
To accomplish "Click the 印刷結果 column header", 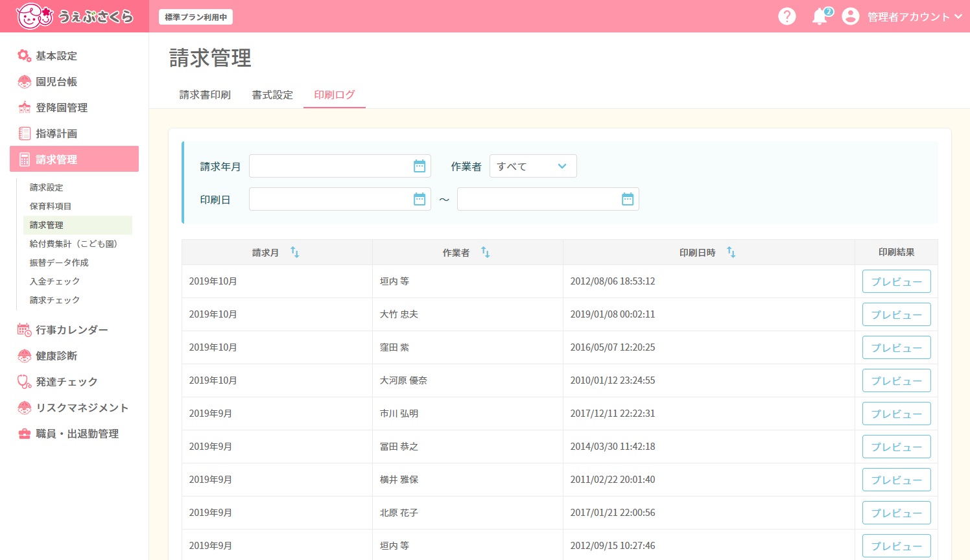I will [896, 252].
